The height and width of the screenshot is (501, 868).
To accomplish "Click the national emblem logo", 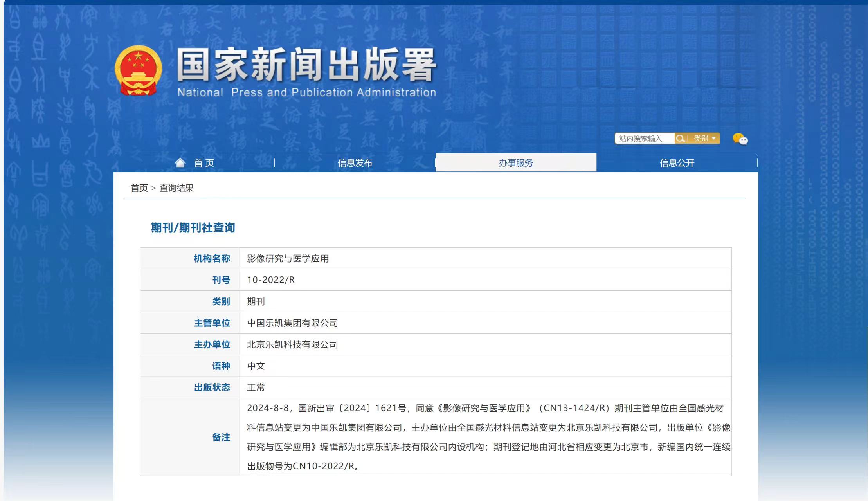I will click(138, 70).
